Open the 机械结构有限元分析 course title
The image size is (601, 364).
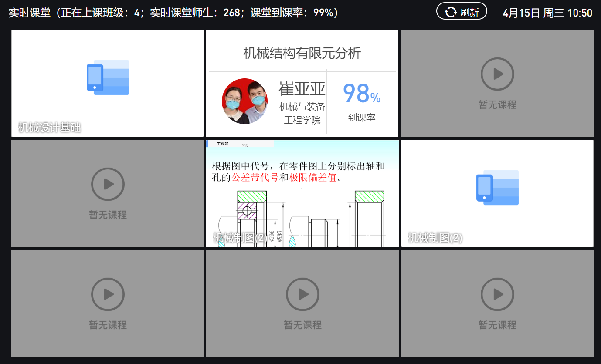tap(302, 53)
